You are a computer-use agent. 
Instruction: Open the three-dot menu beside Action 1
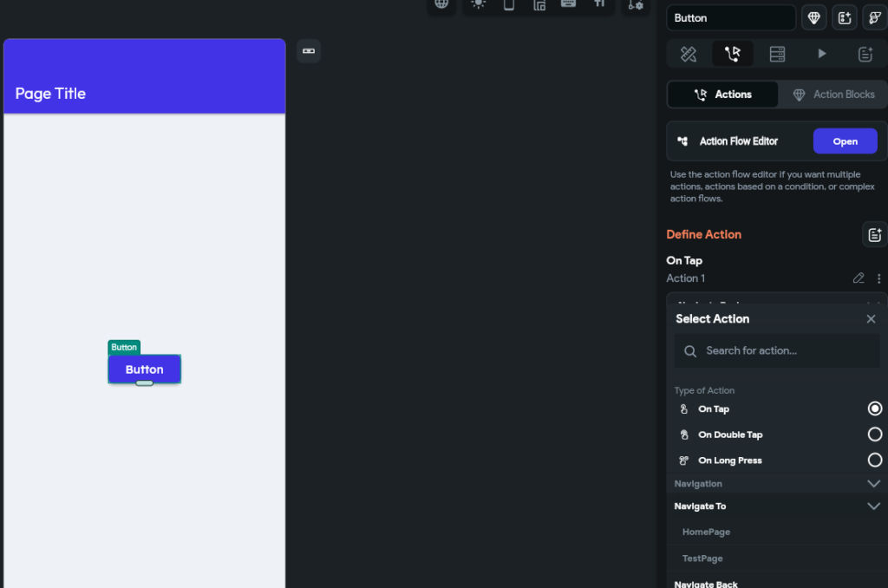(x=878, y=278)
